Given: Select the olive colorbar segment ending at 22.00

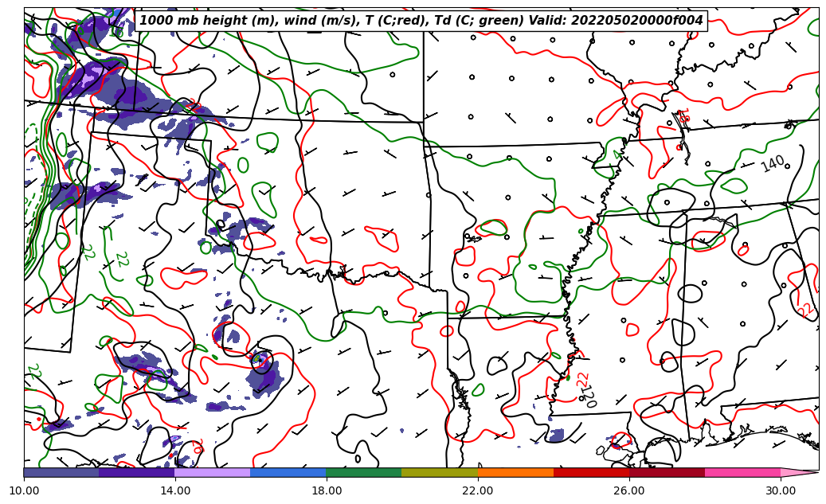Looking at the screenshot, I should click(440, 472).
